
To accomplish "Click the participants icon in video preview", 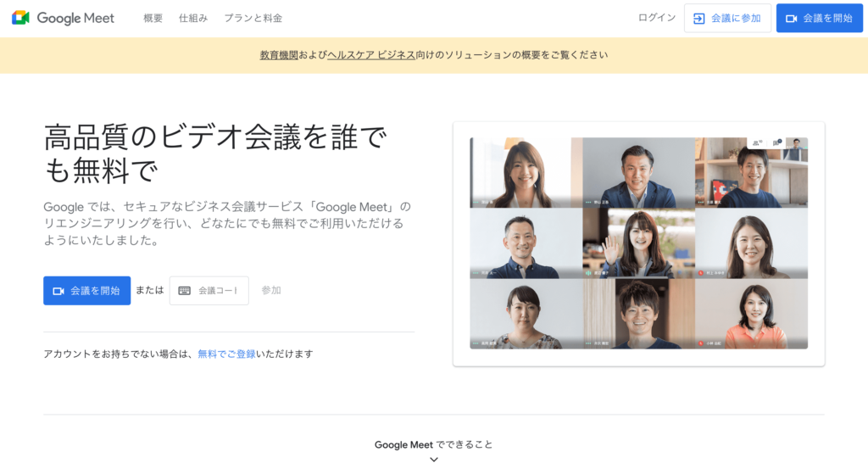I will 757,142.
